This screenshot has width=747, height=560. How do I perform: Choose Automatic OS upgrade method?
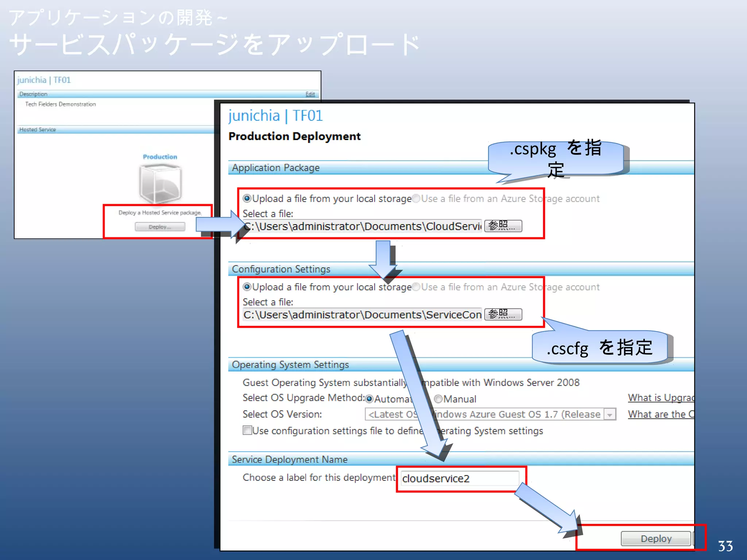[x=369, y=399]
